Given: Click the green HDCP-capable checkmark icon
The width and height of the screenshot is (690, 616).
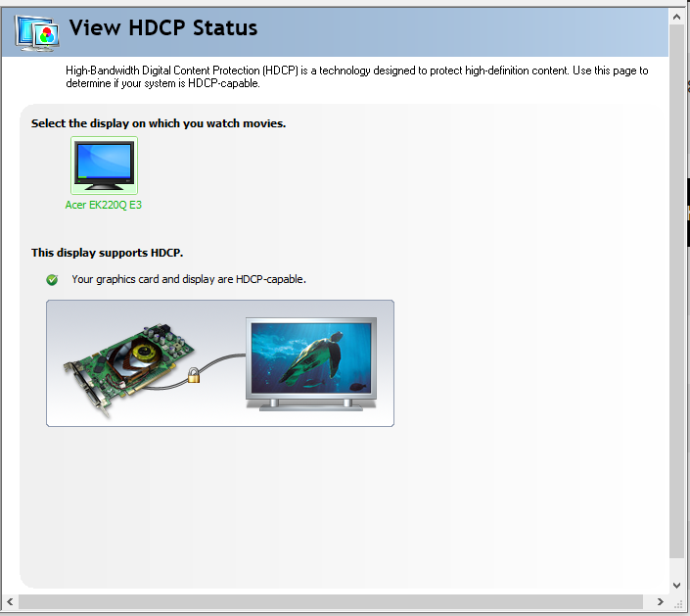Looking at the screenshot, I should (x=52, y=280).
